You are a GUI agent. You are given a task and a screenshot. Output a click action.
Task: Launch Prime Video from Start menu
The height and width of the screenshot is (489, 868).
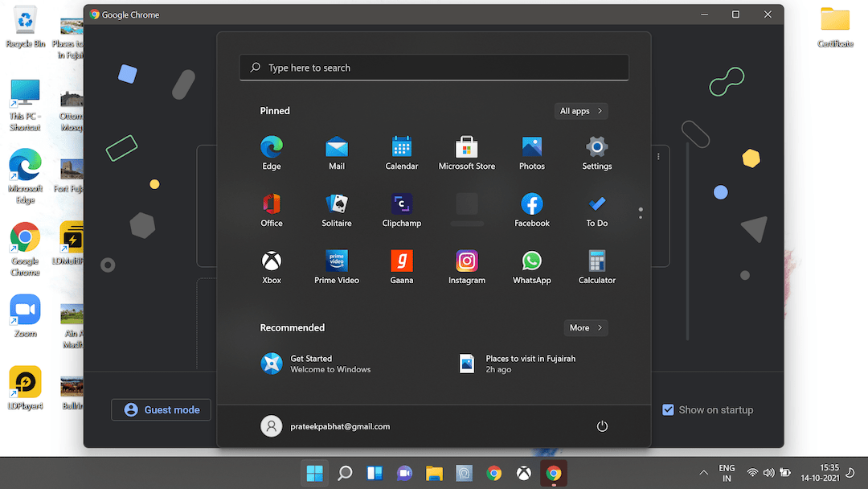pyautogui.click(x=337, y=268)
